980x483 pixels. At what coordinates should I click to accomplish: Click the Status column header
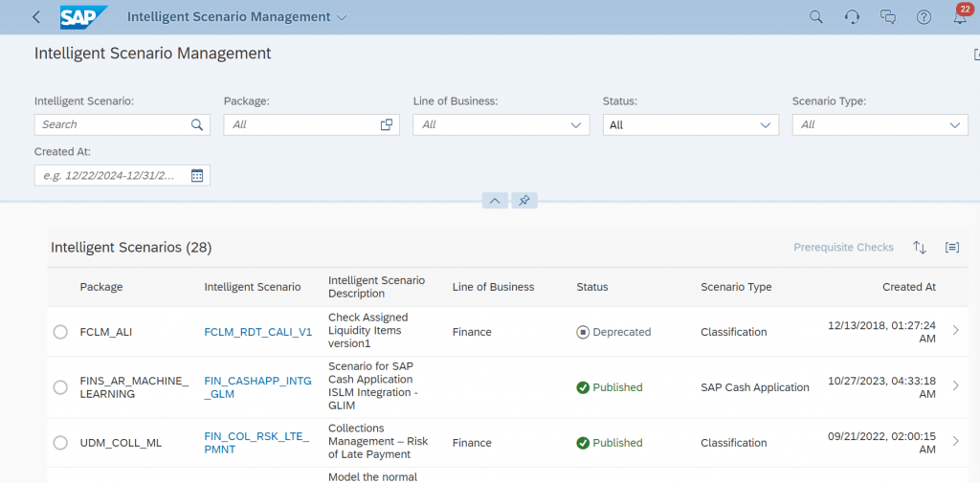[591, 287]
